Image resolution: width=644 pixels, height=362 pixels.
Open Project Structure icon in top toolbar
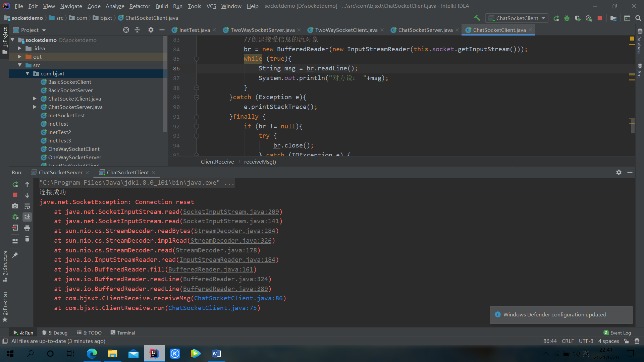613,18
